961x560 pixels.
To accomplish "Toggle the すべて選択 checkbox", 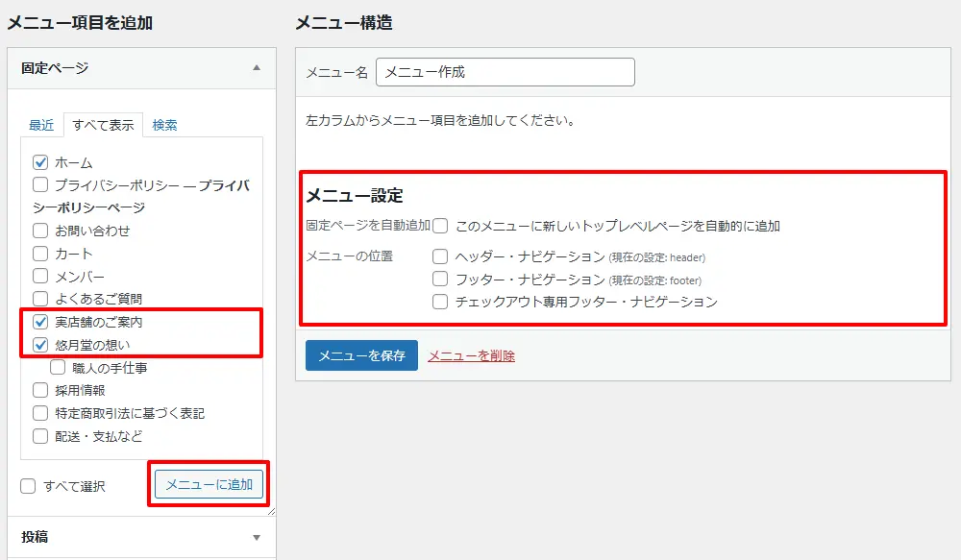I will (29, 486).
